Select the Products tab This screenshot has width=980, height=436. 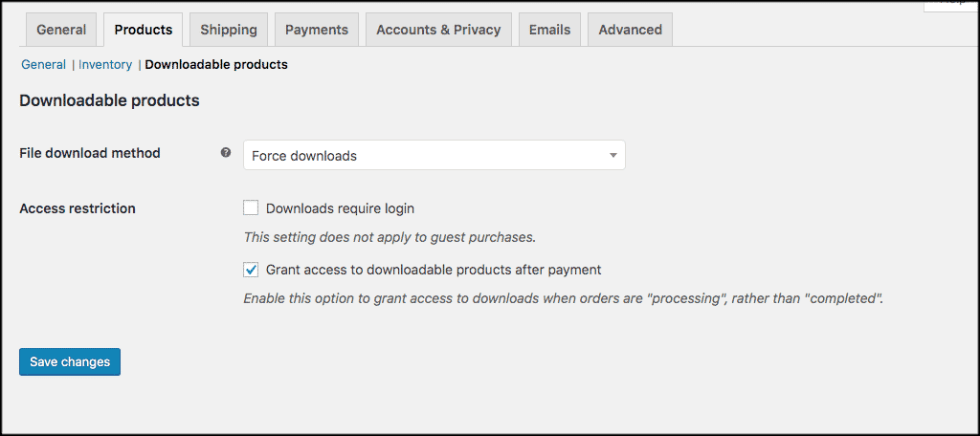tap(144, 30)
